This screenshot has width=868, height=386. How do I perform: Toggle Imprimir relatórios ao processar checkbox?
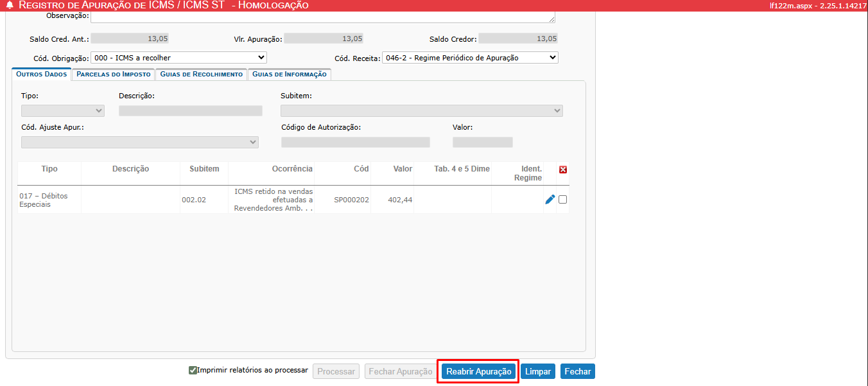click(193, 371)
